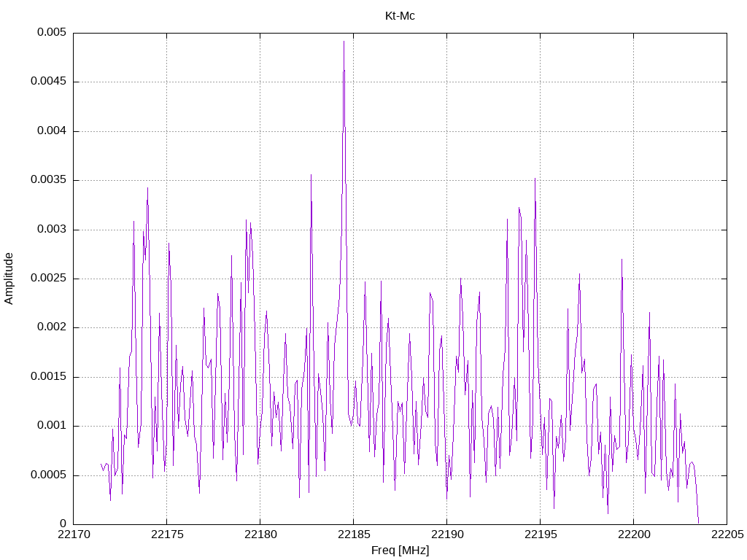This screenshot has height=560, width=747.
Task: Click the y-axis label Amplitude
Action: click(9, 279)
